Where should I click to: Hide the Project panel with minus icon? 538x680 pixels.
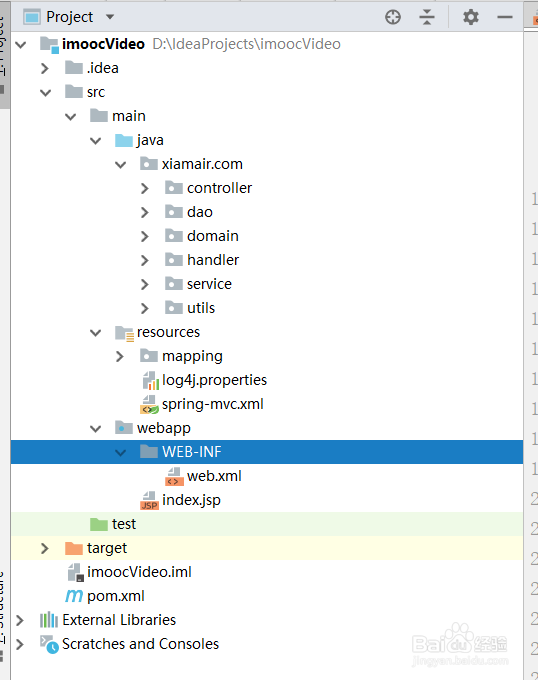click(505, 17)
